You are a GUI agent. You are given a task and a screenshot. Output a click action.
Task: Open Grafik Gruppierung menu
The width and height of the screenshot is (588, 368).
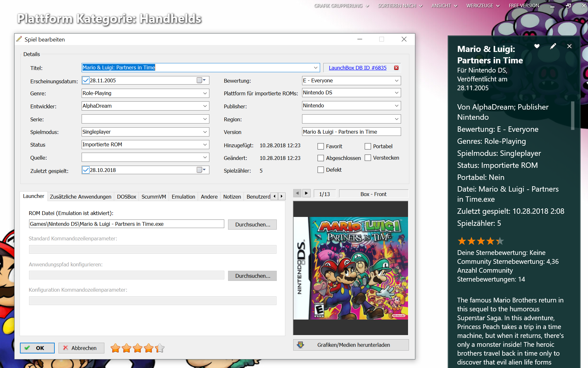pyautogui.click(x=342, y=6)
